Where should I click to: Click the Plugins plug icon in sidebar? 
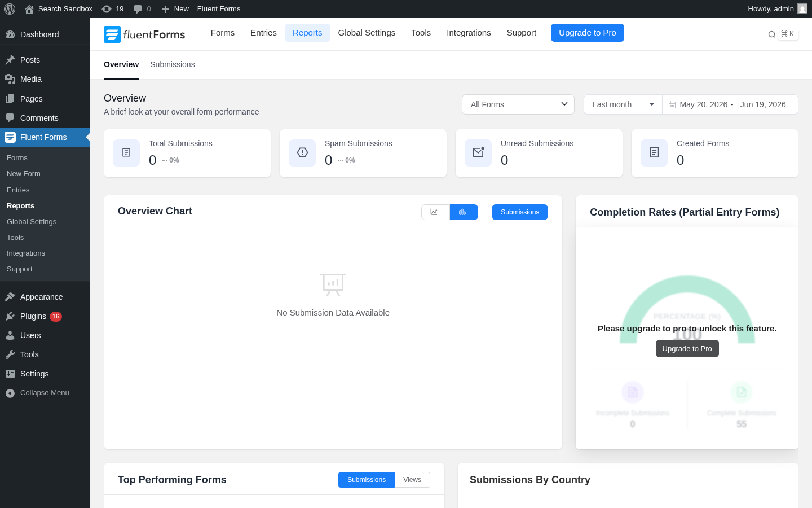click(10, 316)
